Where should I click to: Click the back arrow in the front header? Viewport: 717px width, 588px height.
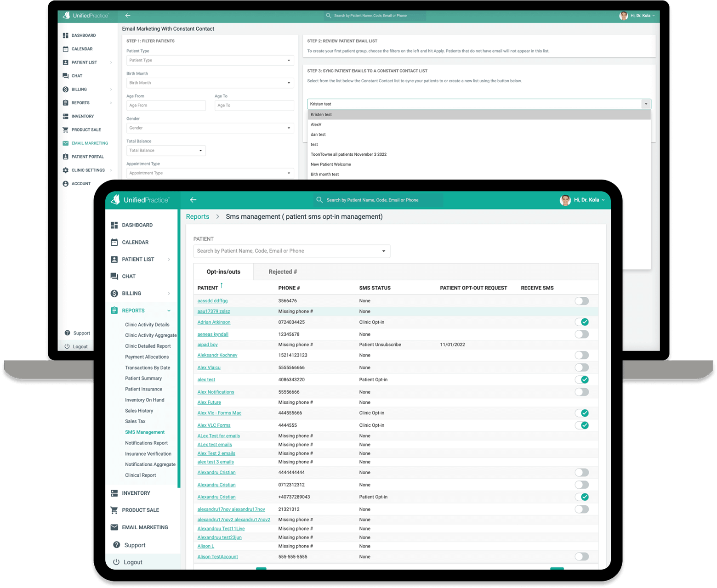coord(193,200)
